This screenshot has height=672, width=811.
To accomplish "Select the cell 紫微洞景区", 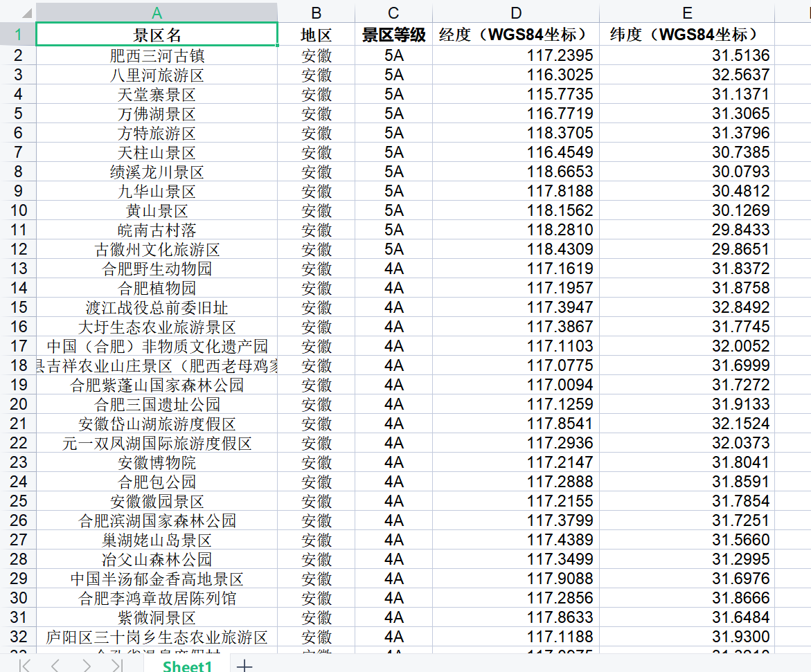I will 157,618.
